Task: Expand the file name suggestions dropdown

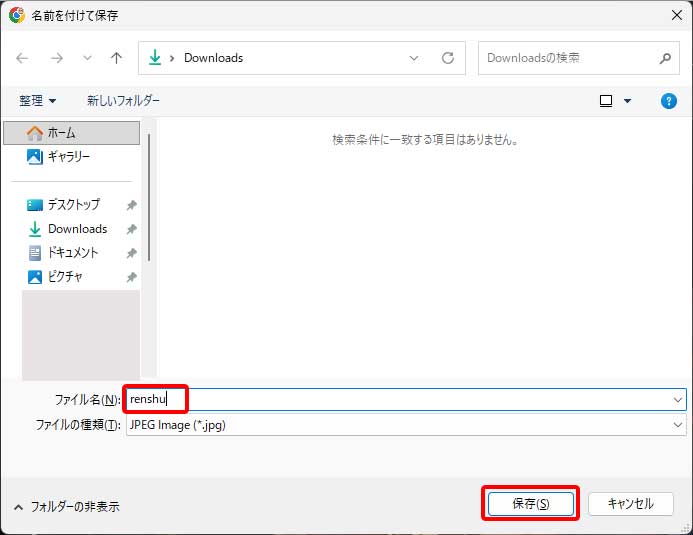Action: 678,399
